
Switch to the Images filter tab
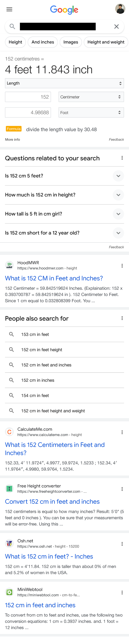point(71,42)
